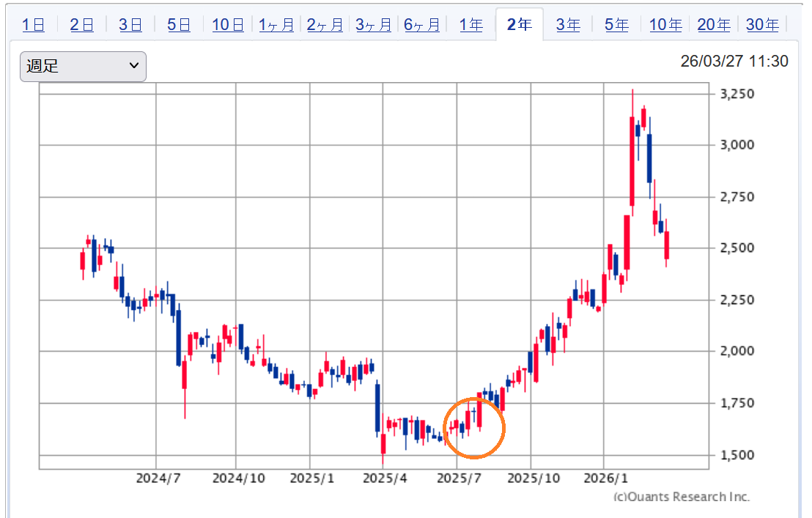Image resolution: width=812 pixels, height=518 pixels.
Task: Open the 30年 chart range
Action: tap(762, 24)
